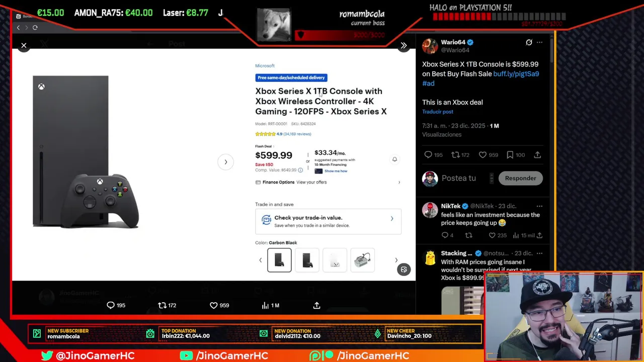Viewport: 644px width, 362px height.
Task: Click the post timestamp 7:31 a. m. 23 dic. 2025
Action: click(454, 126)
